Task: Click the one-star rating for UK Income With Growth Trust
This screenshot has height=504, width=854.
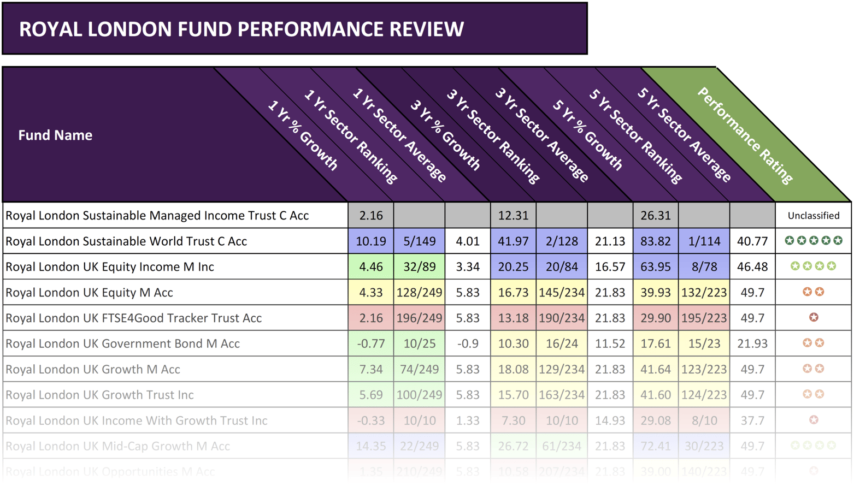Action: [814, 420]
